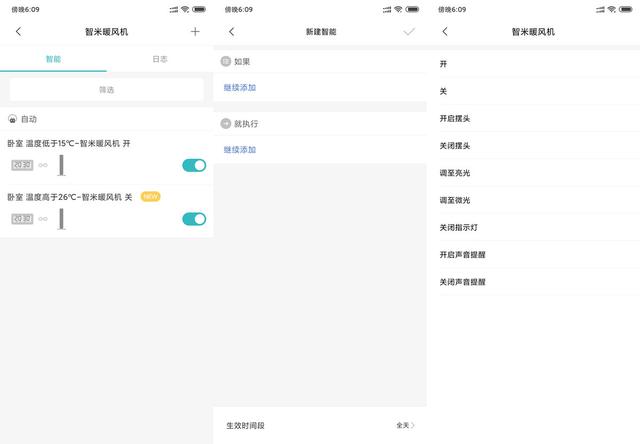Open the 卧室 温度低于15℃ rule title
Image resolution: width=640 pixels, height=444 pixels.
coord(69,143)
